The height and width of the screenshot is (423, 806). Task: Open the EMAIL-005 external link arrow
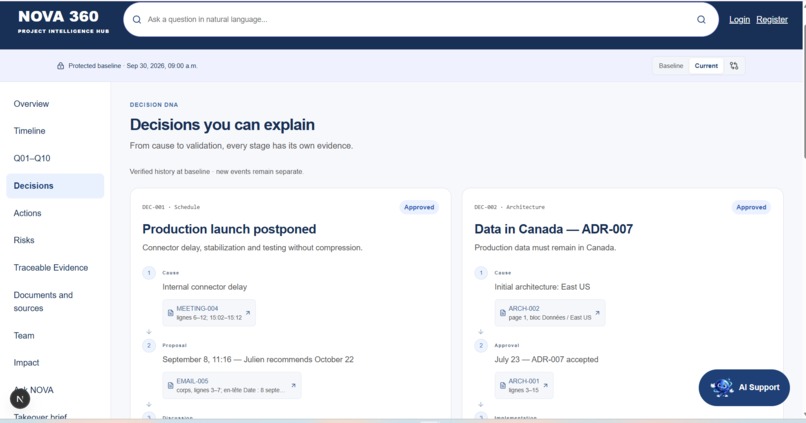294,385
